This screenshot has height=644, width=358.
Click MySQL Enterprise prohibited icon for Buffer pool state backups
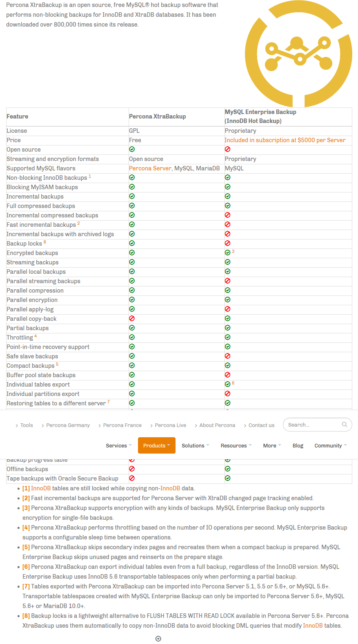pos(227,375)
